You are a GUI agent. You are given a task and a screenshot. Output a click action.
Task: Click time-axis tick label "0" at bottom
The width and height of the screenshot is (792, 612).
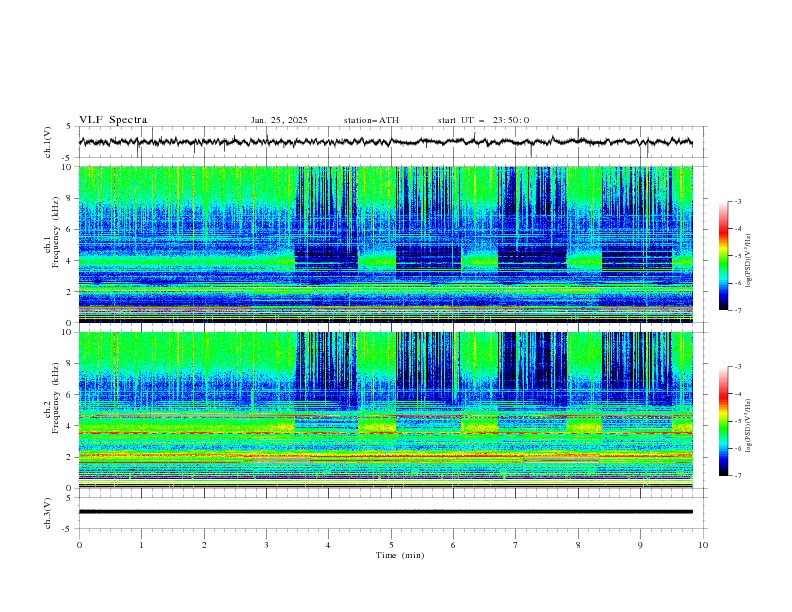[x=79, y=545]
